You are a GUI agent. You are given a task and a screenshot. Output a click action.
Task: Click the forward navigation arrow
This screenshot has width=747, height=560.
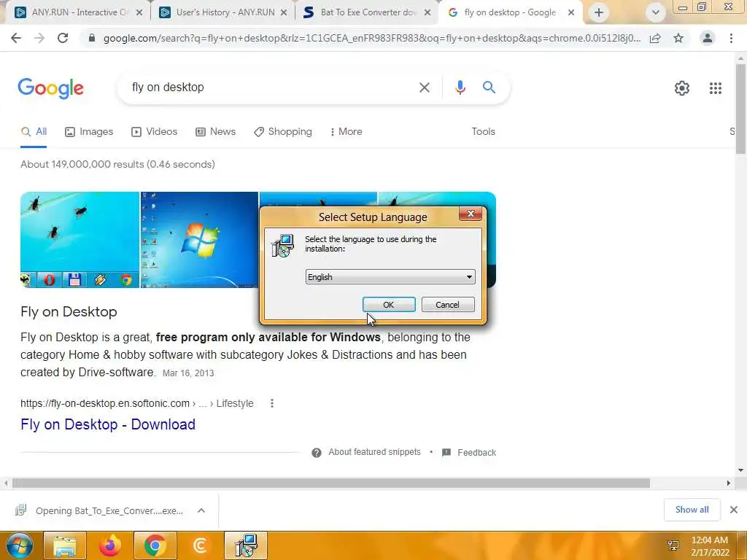coord(39,38)
